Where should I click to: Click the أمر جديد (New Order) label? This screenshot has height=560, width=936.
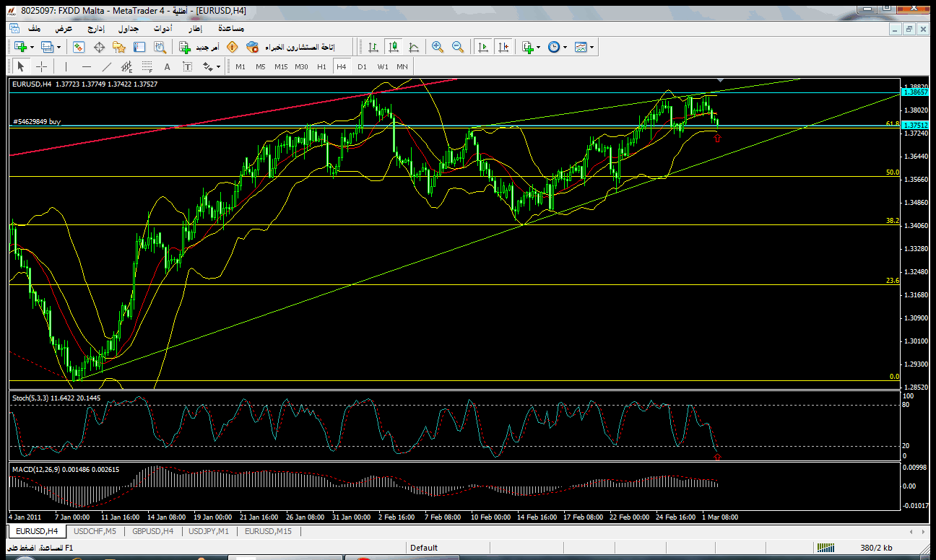[207, 47]
